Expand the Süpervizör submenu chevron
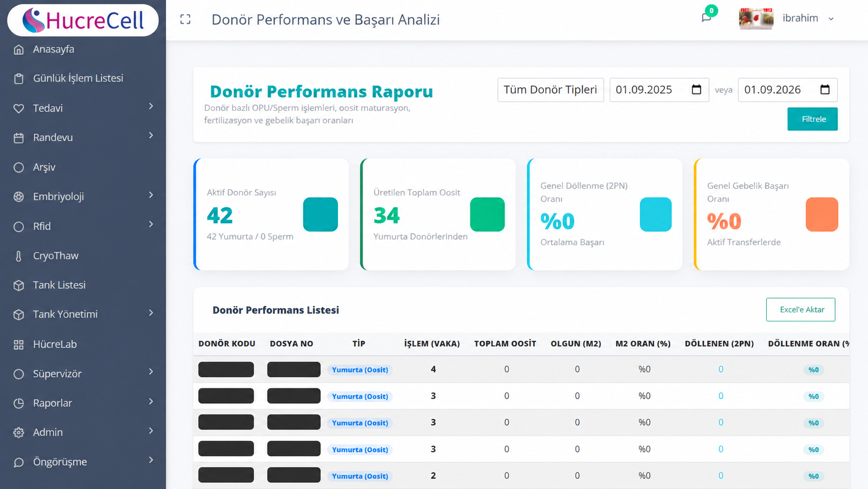 [151, 372]
